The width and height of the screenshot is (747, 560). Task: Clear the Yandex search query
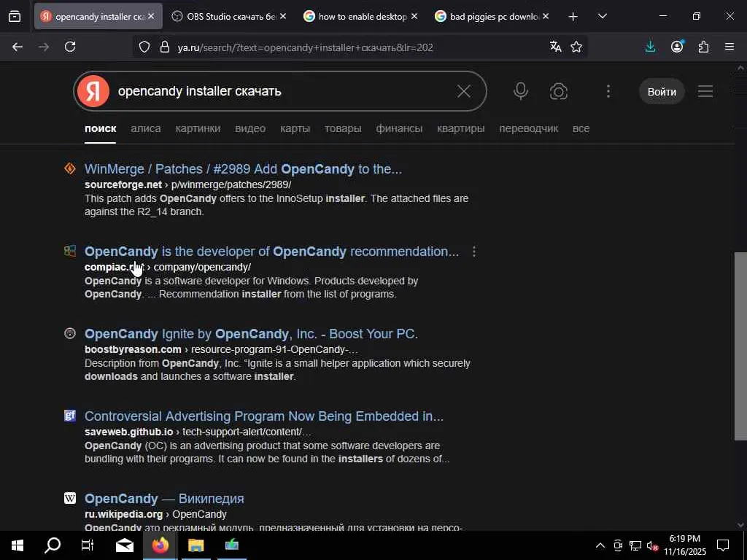coord(464,91)
